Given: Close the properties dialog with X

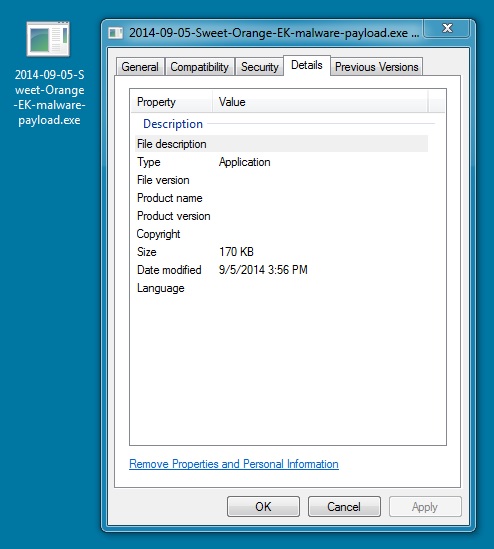Looking at the screenshot, I should [x=447, y=28].
